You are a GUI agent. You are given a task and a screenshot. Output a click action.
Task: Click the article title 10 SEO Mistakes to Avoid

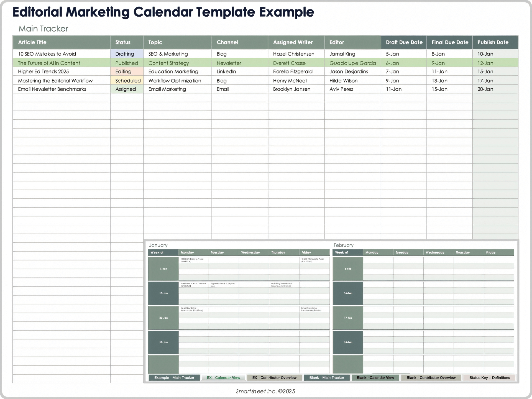coord(47,54)
